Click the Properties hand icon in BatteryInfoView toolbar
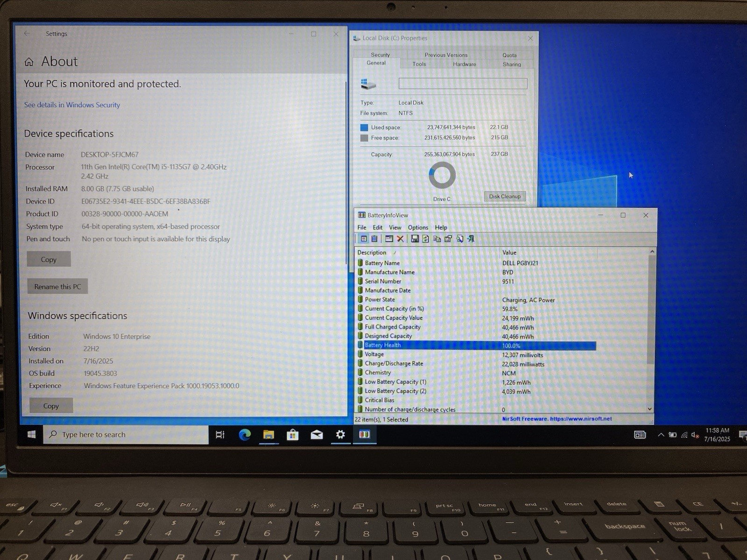This screenshot has height=560, width=747. point(448,239)
